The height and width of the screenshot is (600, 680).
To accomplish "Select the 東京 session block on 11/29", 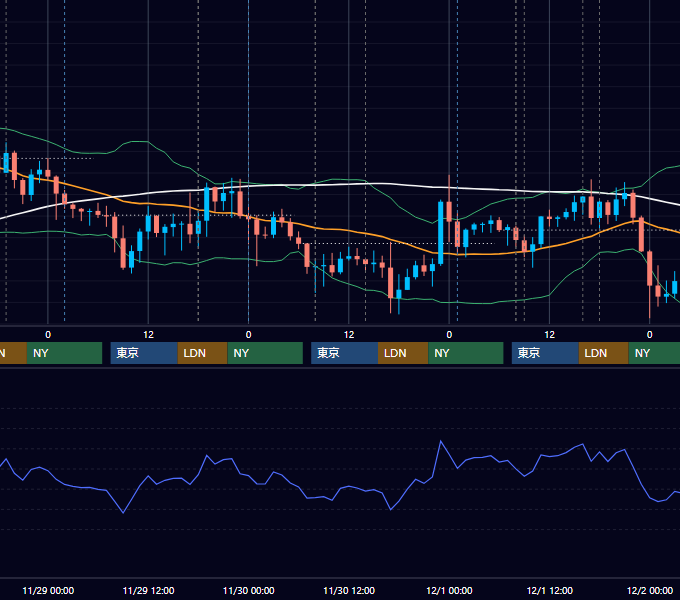I will tap(144, 353).
